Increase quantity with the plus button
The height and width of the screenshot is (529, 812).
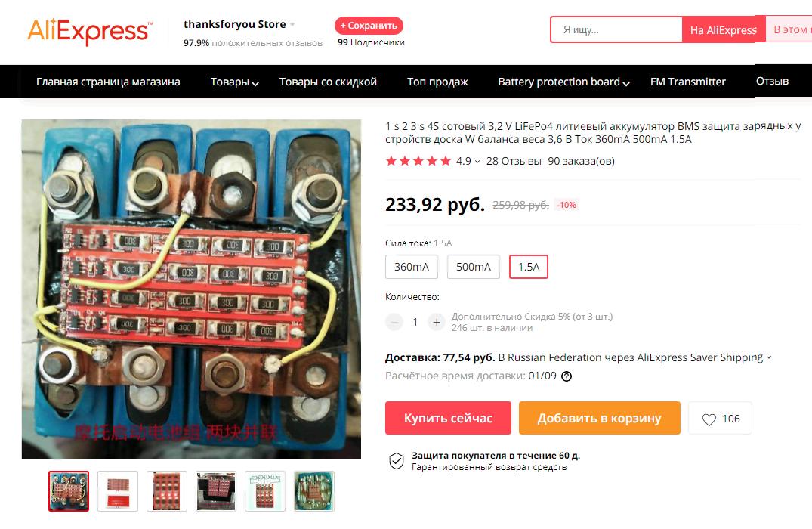coord(437,322)
